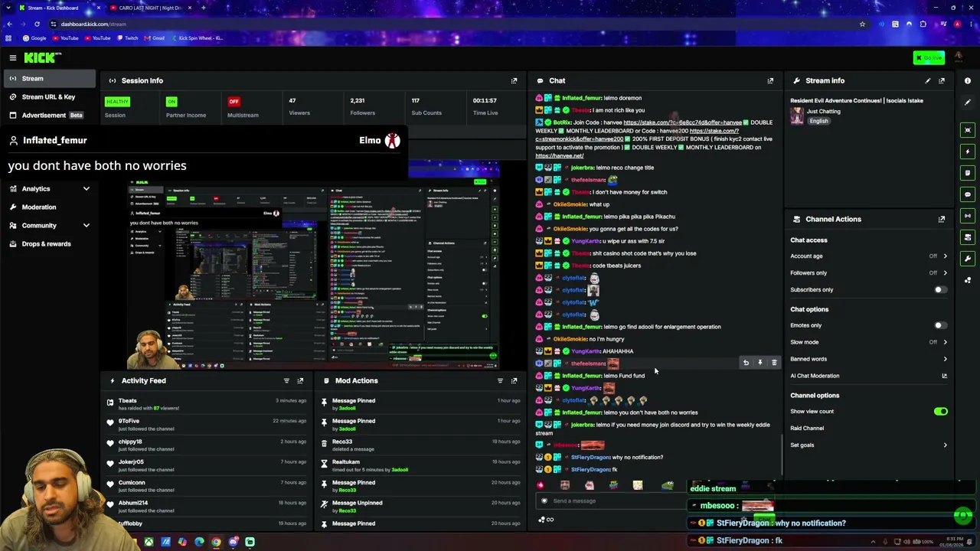Image resolution: width=980 pixels, height=551 pixels.
Task: Disable Show view count switch
Action: [940, 412]
